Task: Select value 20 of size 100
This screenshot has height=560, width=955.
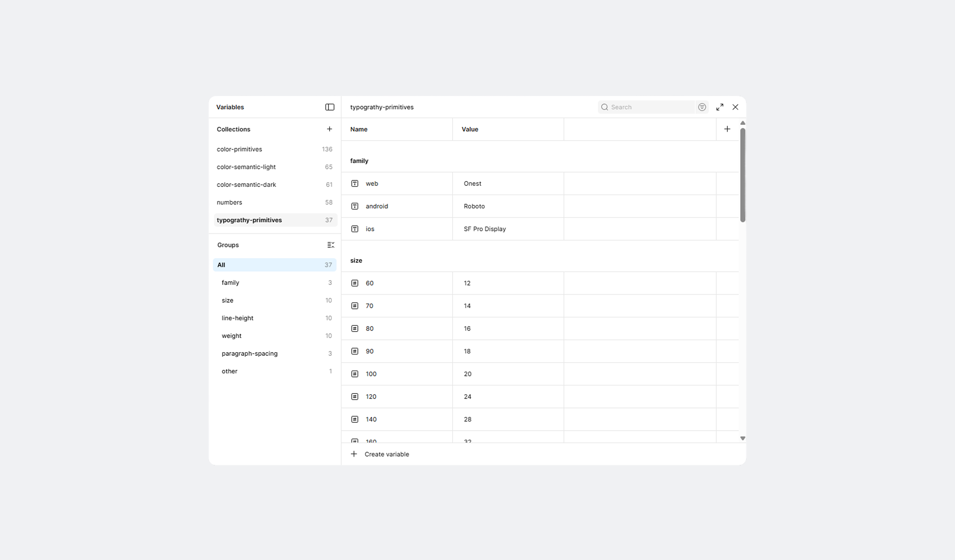Action: [508, 374]
